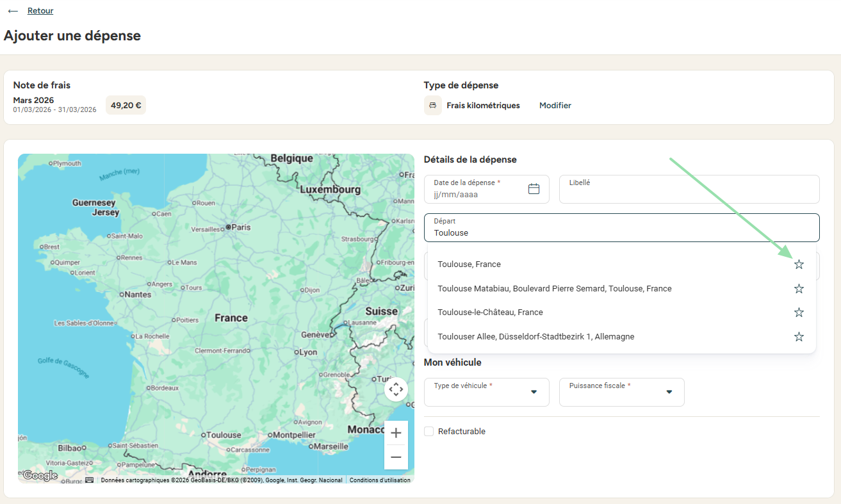Star the Toulouser Allee Düsseldorf suggestion
The width and height of the screenshot is (841, 504).
pyautogui.click(x=799, y=337)
